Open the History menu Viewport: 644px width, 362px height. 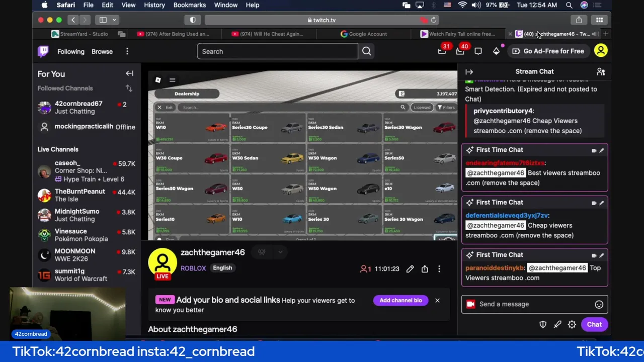pos(154,5)
